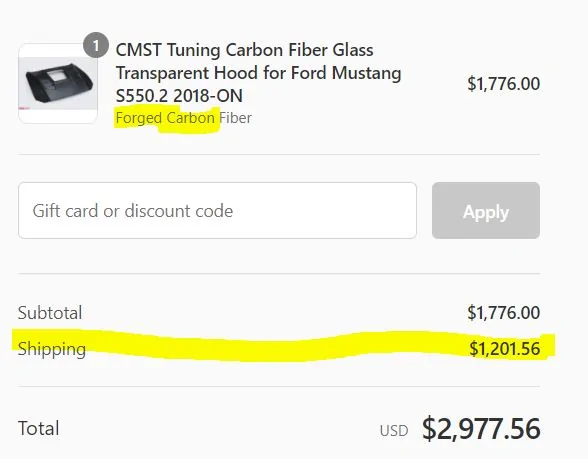The width and height of the screenshot is (588, 459).
Task: Click the USD currency indicator
Action: pos(394,431)
